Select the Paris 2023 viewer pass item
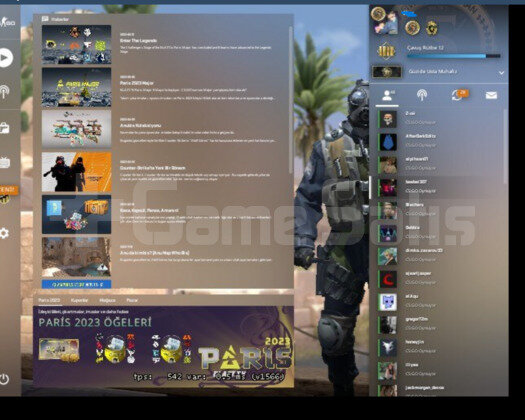The width and height of the screenshot is (525, 420). click(x=59, y=350)
